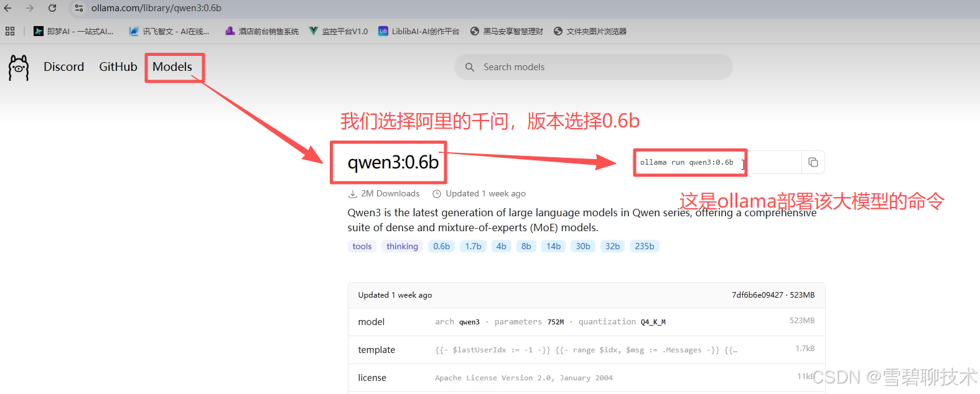Open the Models nav link
980x394 pixels.
pos(172,66)
